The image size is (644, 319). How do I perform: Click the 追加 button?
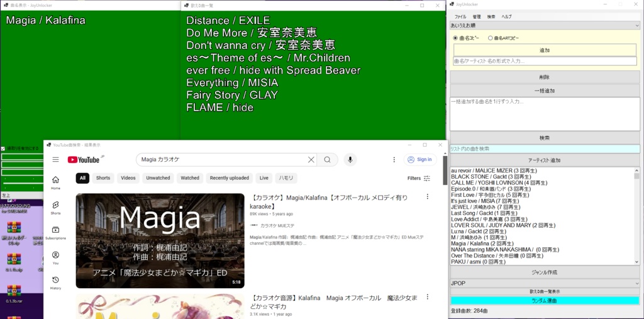pyautogui.click(x=545, y=50)
